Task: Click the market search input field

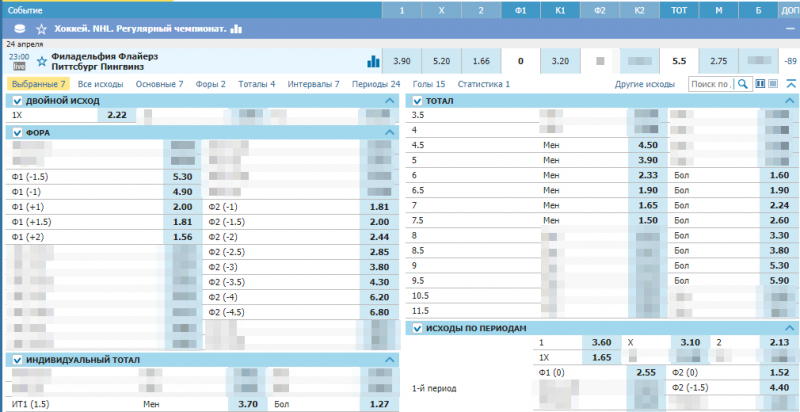Action: point(712,85)
